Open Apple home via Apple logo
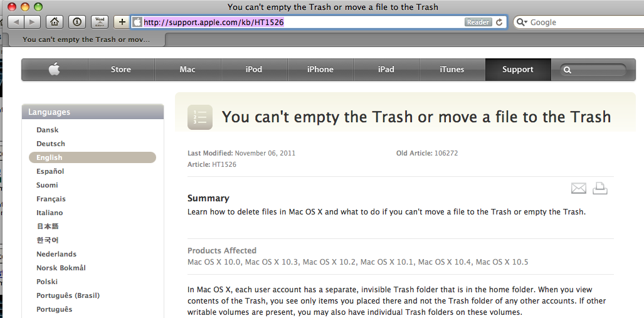The height and width of the screenshot is (318, 644). tap(55, 70)
